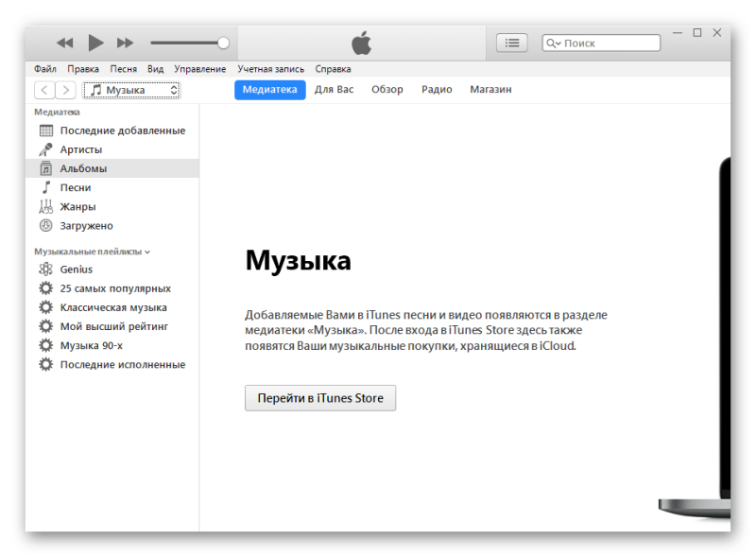756x557 pixels.
Task: Click the volume slider knob
Action: pyautogui.click(x=223, y=43)
